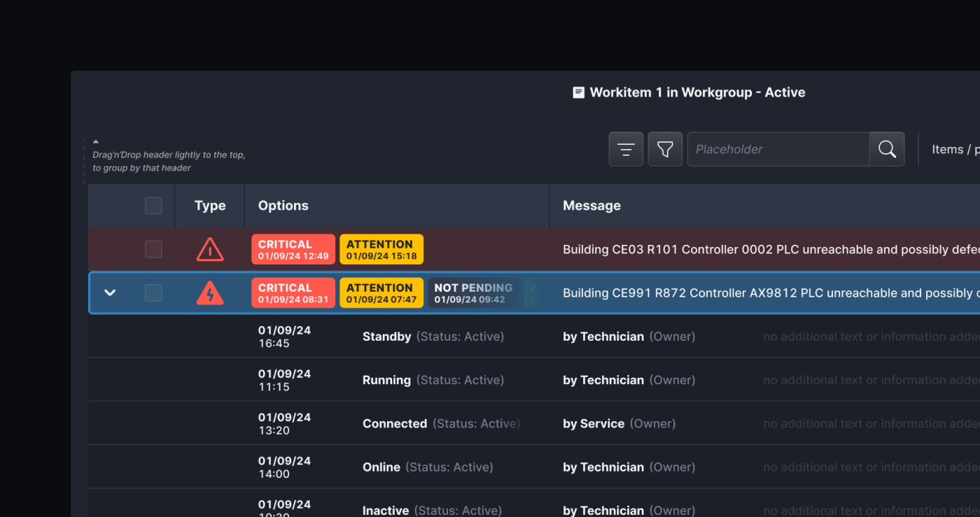Click the yellow ATTENTION 15:18 tag
Image resolution: width=980 pixels, height=517 pixels.
coord(381,250)
